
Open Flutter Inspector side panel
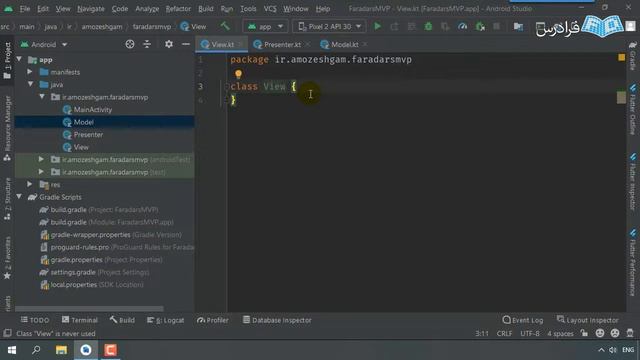[x=633, y=182]
